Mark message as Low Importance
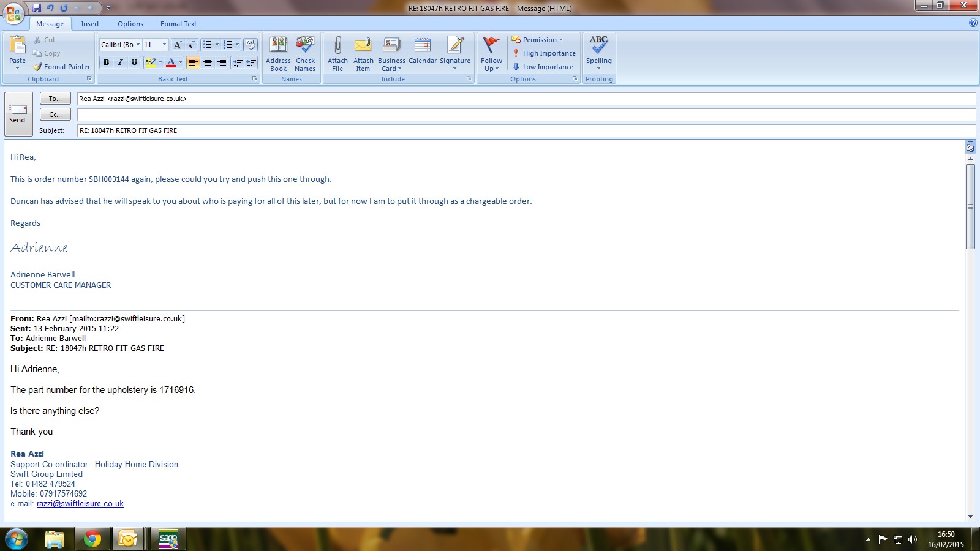Image resolution: width=980 pixels, height=551 pixels. click(543, 67)
